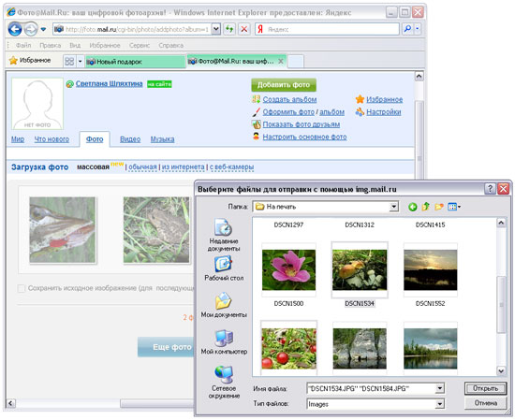Image resolution: width=515 pixels, height=420 pixels.
Task: Toggle Сохранить исходное изображение checkbox
Action: (22, 288)
